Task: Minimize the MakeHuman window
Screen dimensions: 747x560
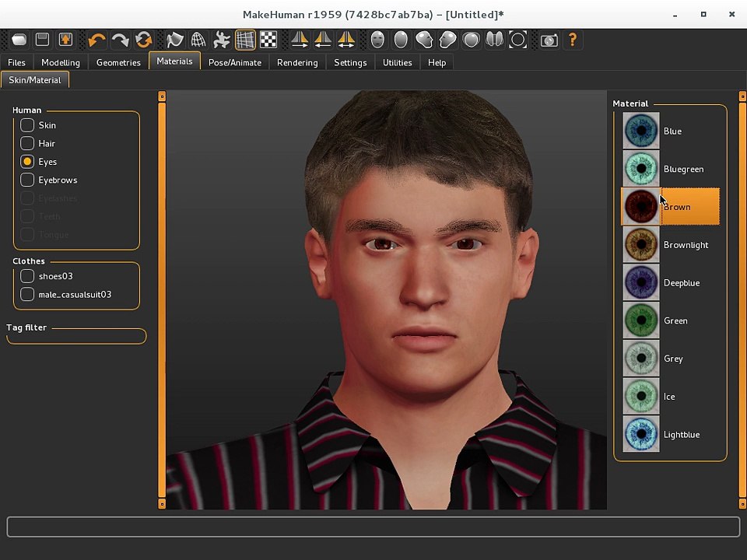Action: (675, 15)
